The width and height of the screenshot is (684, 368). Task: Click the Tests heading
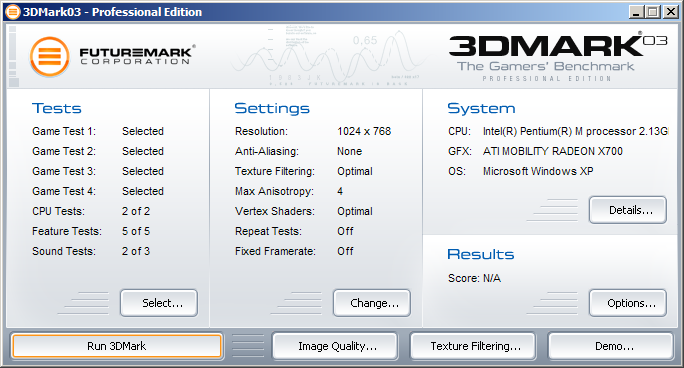57,108
